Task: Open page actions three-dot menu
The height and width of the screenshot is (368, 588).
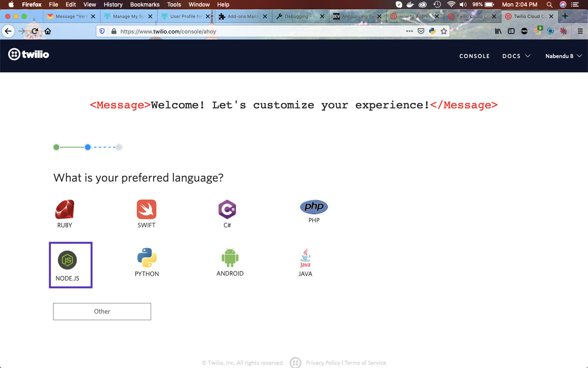Action: click(x=409, y=31)
